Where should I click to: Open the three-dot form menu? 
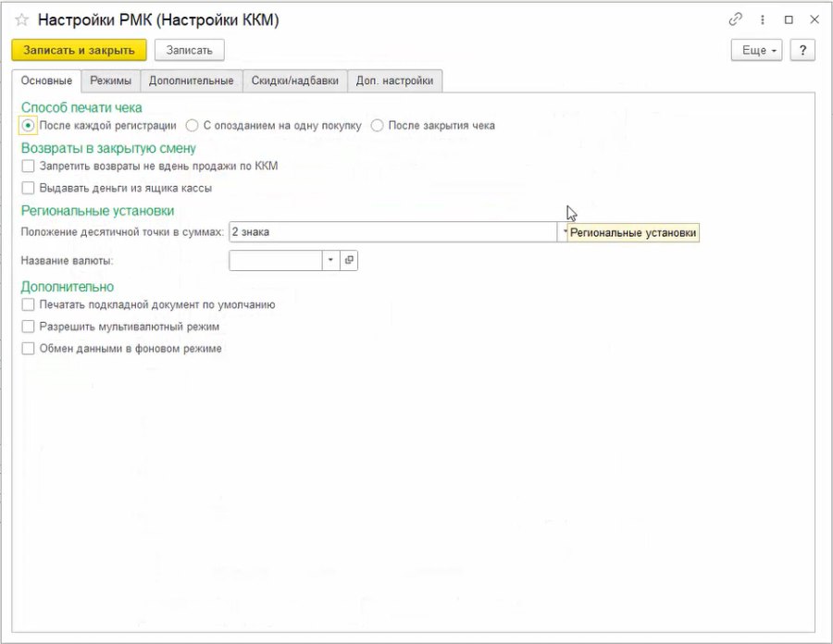point(763,19)
